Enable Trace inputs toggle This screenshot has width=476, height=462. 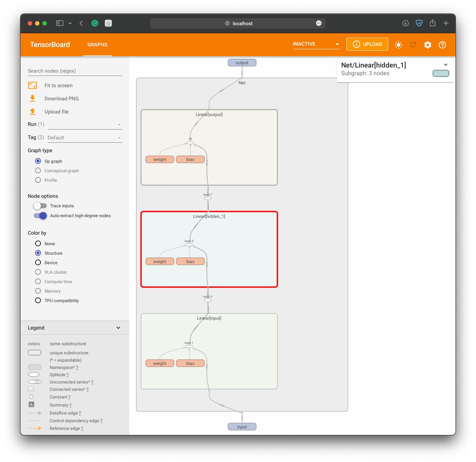(x=40, y=205)
